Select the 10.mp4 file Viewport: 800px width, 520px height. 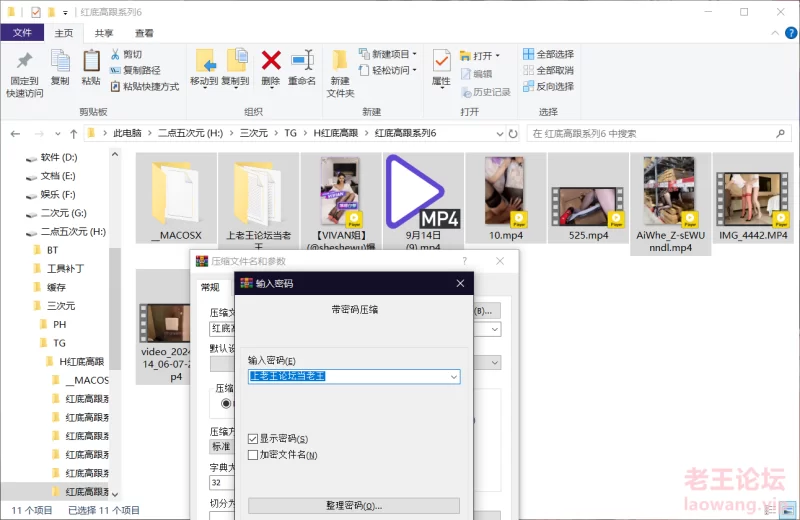point(505,199)
